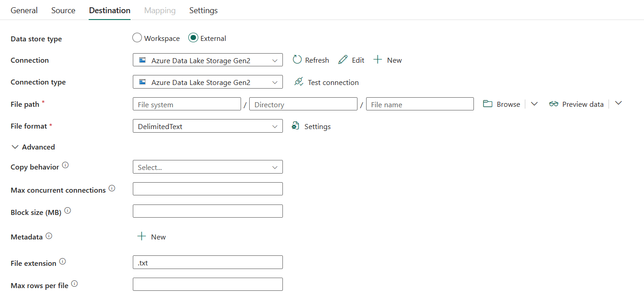Click the Directory input field

click(x=303, y=104)
